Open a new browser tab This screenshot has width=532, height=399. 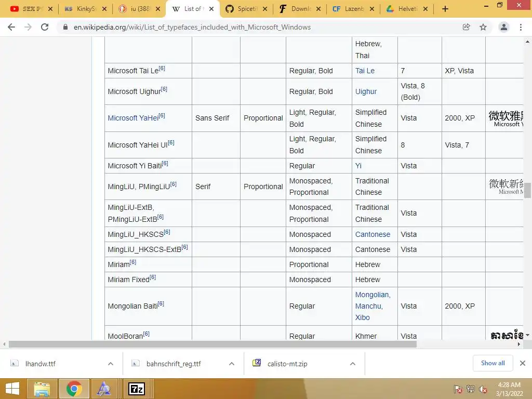point(445,9)
